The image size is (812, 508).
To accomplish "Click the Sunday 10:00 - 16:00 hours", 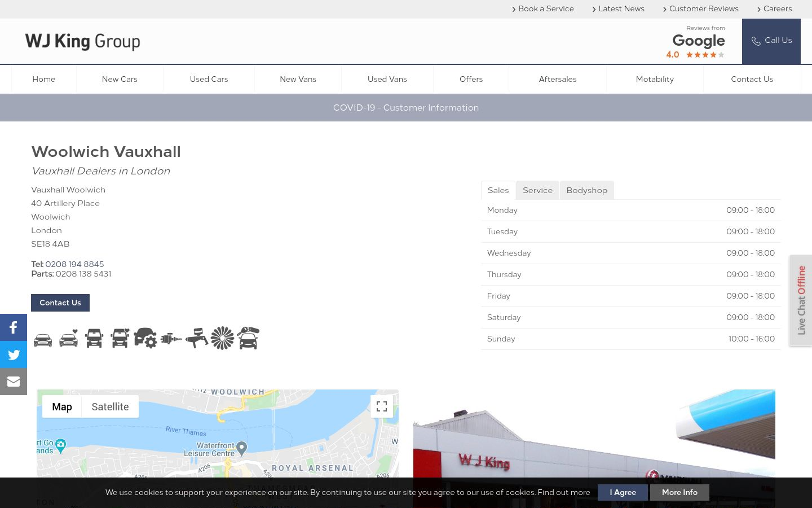I will tap(752, 339).
